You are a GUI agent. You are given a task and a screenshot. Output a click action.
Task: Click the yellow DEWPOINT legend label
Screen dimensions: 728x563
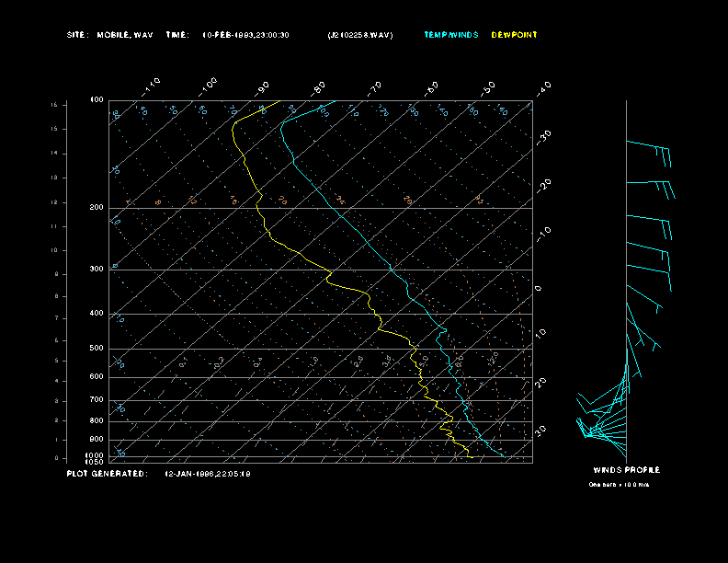[x=515, y=35]
